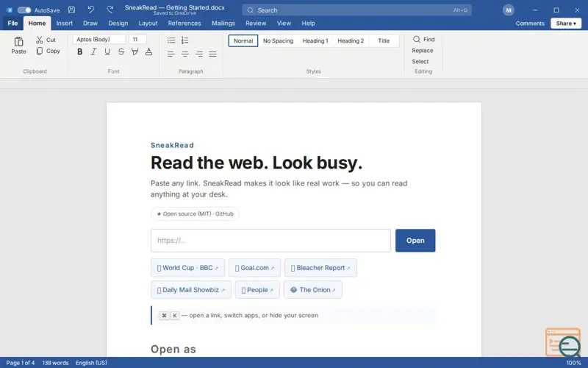588x368 pixels.
Task: Click the 138 words count
Action: [x=55, y=363]
